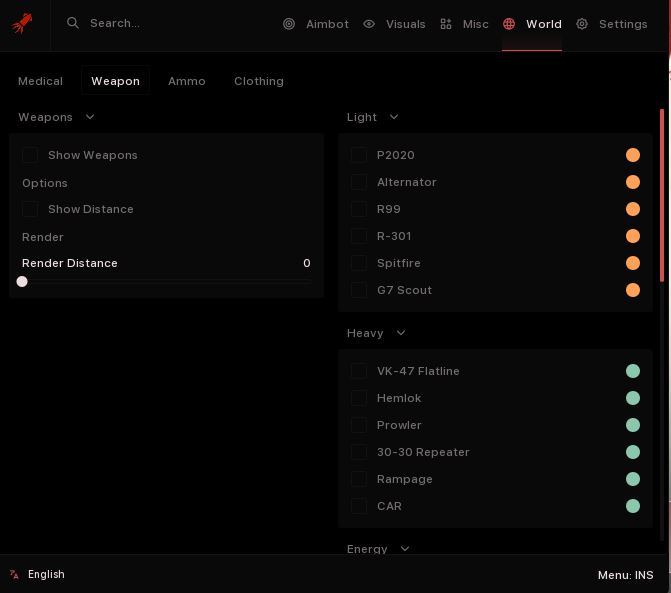Screen dimensions: 671x593
Task: Collapse the Weapons section chevron
Action: point(90,117)
